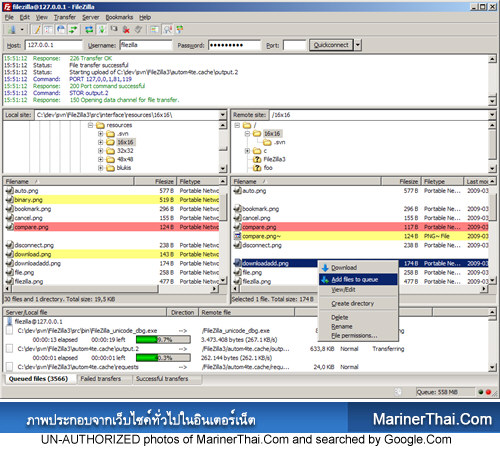
Task: Click inside the Host input field
Action: (54, 45)
